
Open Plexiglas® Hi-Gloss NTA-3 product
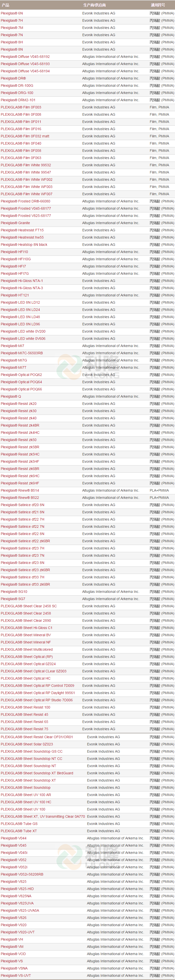[x=22, y=288]
